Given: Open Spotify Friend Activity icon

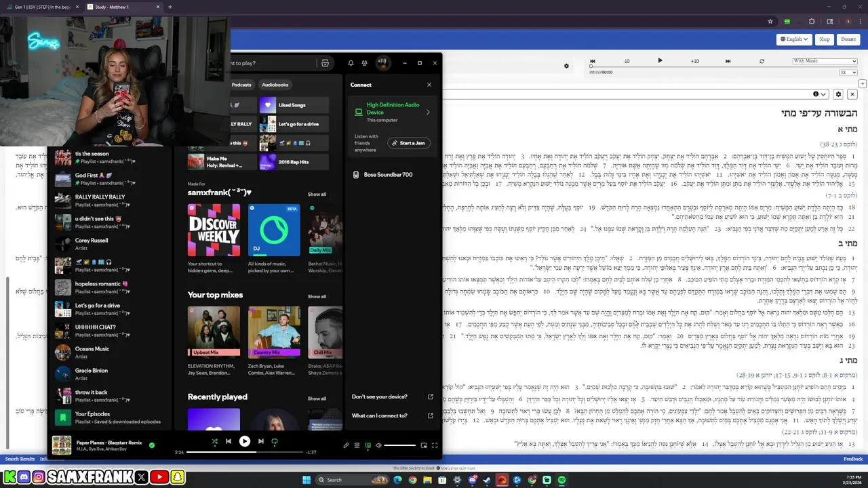Looking at the screenshot, I should [365, 63].
